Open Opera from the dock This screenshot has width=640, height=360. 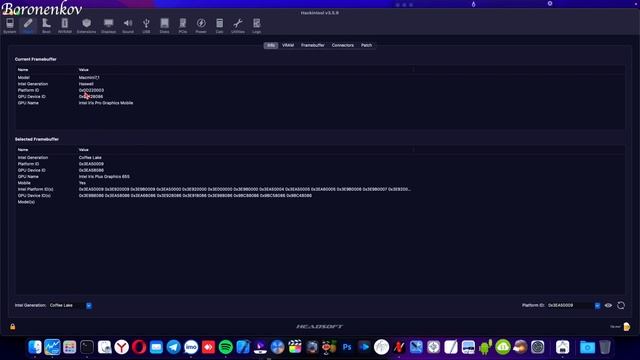(x=139, y=347)
